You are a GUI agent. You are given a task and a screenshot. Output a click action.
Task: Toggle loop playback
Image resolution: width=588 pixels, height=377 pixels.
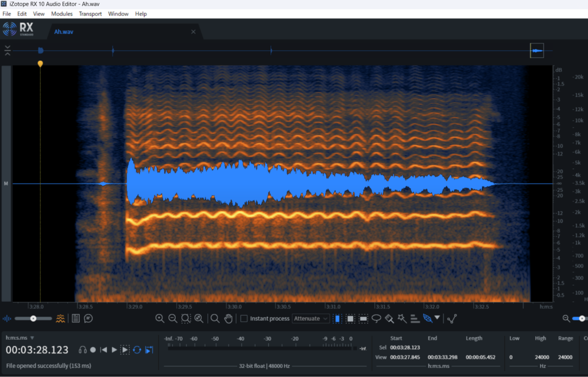tap(137, 349)
